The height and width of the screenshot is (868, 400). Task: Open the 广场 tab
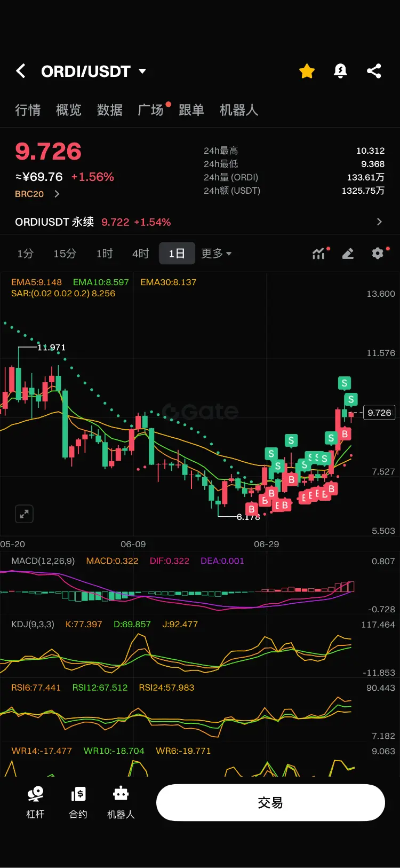(x=151, y=110)
